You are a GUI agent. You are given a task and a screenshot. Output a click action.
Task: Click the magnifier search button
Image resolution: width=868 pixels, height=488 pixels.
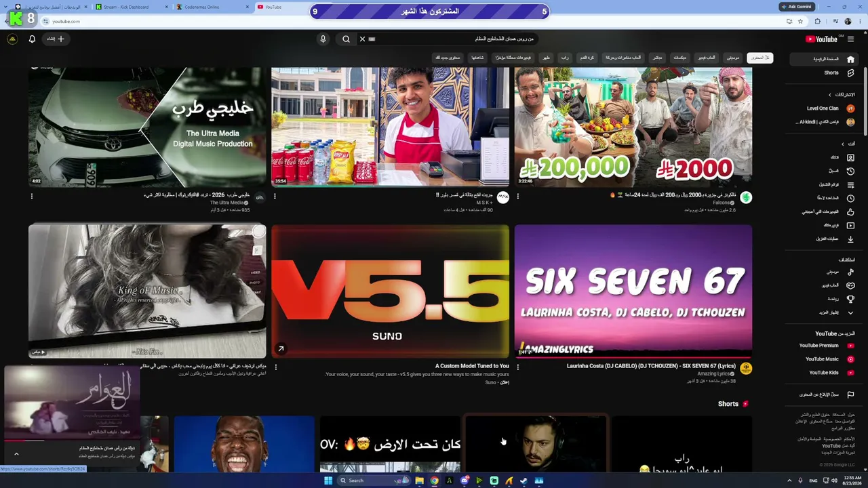pos(346,39)
